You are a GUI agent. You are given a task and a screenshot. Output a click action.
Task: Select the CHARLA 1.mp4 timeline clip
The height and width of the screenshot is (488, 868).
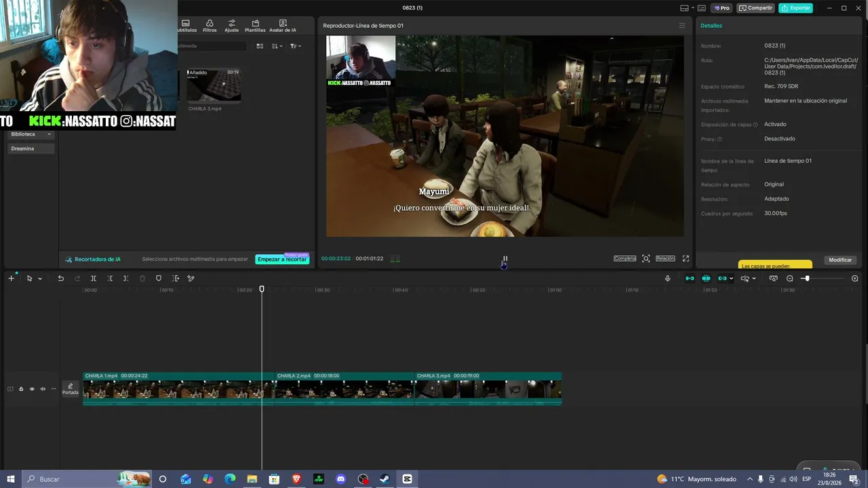pos(178,389)
